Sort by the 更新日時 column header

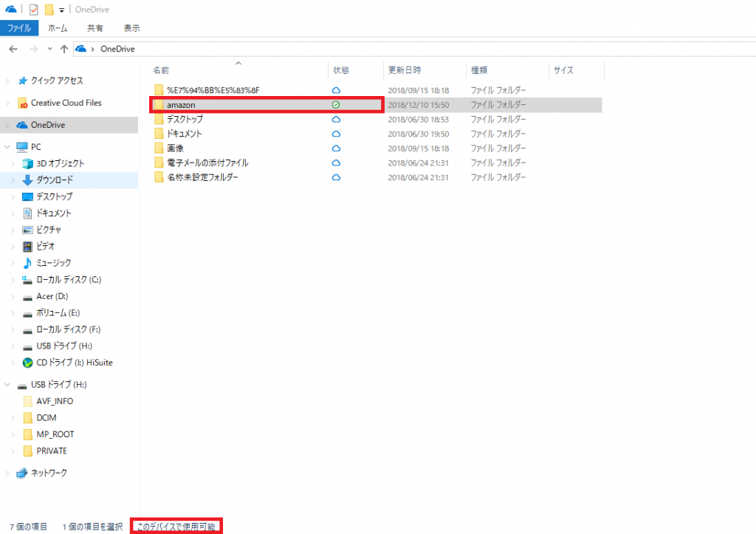[405, 70]
